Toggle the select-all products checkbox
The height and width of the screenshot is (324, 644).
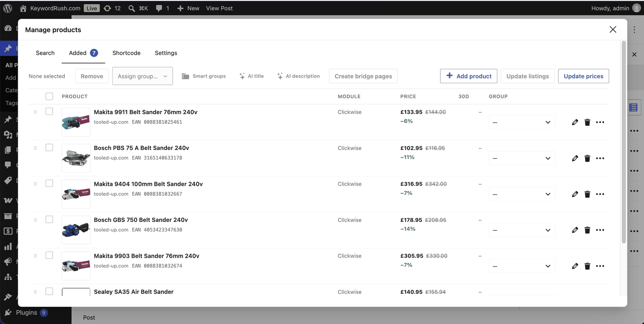tap(49, 96)
